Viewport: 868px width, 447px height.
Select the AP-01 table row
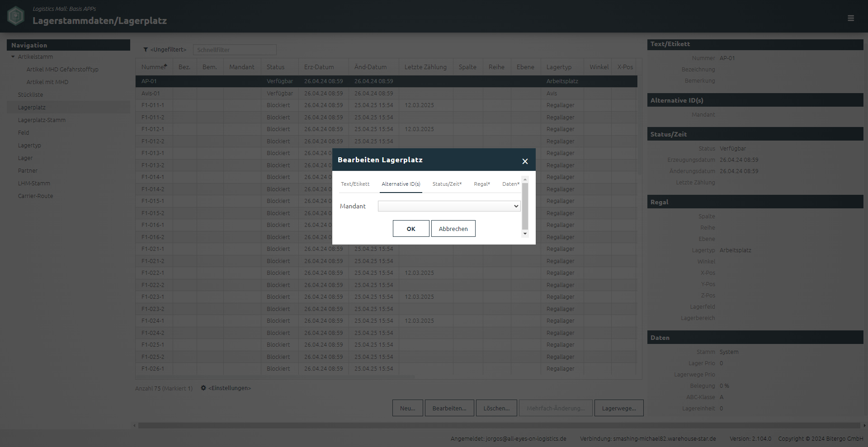387,81
